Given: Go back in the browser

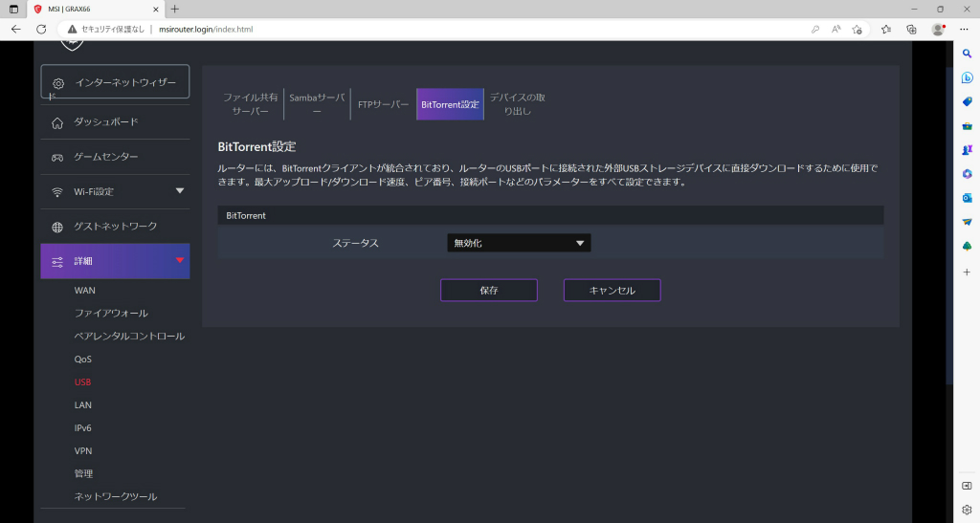Looking at the screenshot, I should coord(15,30).
